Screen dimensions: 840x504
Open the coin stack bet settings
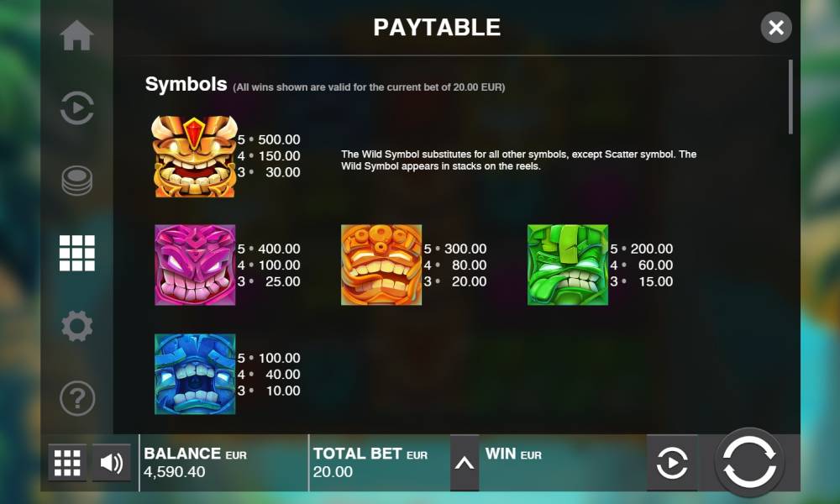pos(76,181)
